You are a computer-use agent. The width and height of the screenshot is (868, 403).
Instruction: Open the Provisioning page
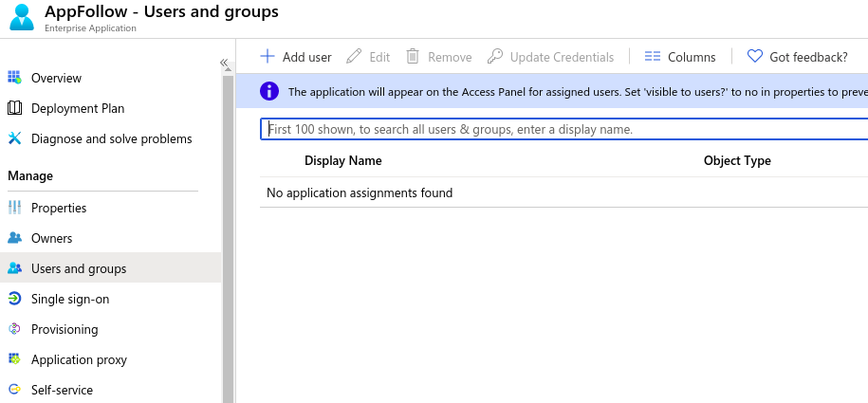point(65,330)
